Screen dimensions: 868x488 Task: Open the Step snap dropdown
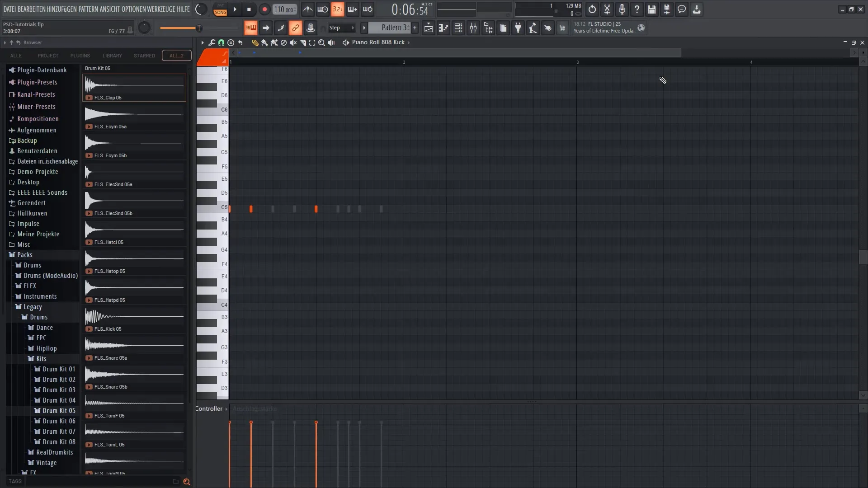click(x=342, y=28)
